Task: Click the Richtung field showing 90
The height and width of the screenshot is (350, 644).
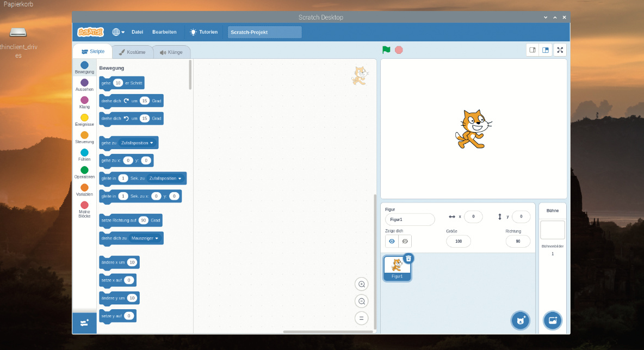Action: coord(518,241)
